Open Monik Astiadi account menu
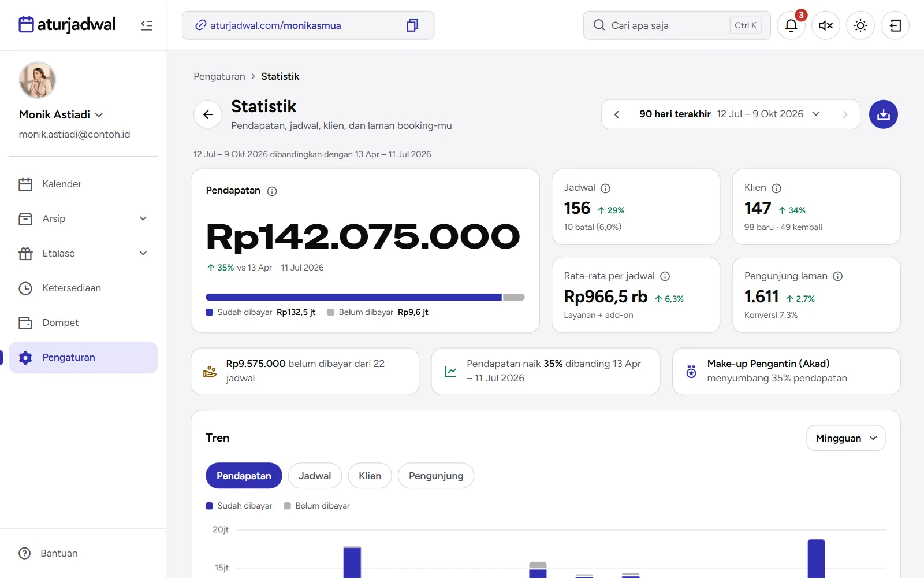This screenshot has width=924, height=578. coord(61,115)
